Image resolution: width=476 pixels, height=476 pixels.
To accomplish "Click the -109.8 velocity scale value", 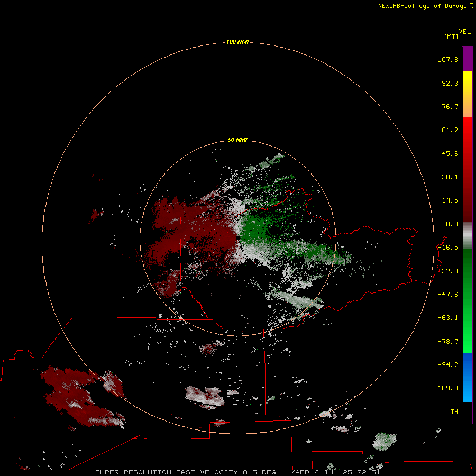I will [x=446, y=388].
